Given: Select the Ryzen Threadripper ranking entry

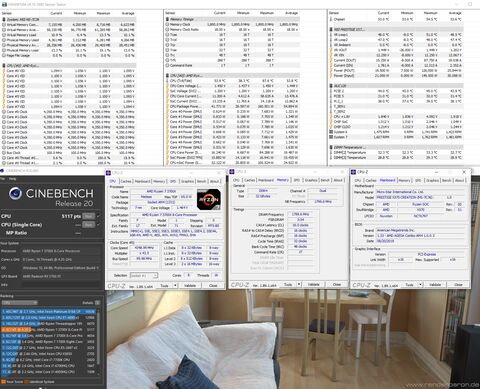Looking at the screenshot, I should point(49,324).
